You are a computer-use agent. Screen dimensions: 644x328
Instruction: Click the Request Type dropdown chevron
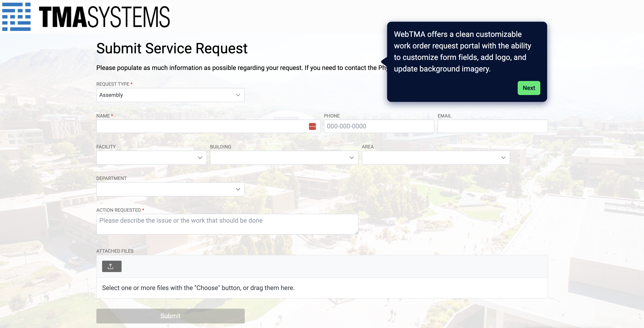[x=238, y=95]
